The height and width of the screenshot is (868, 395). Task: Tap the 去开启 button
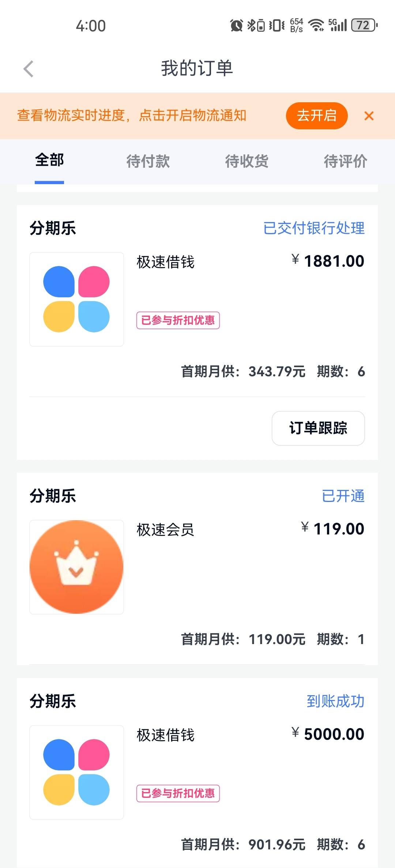[317, 116]
